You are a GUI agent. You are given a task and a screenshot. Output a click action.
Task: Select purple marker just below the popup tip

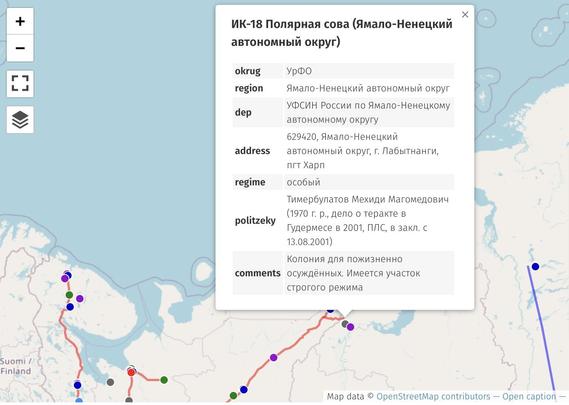coord(350,327)
